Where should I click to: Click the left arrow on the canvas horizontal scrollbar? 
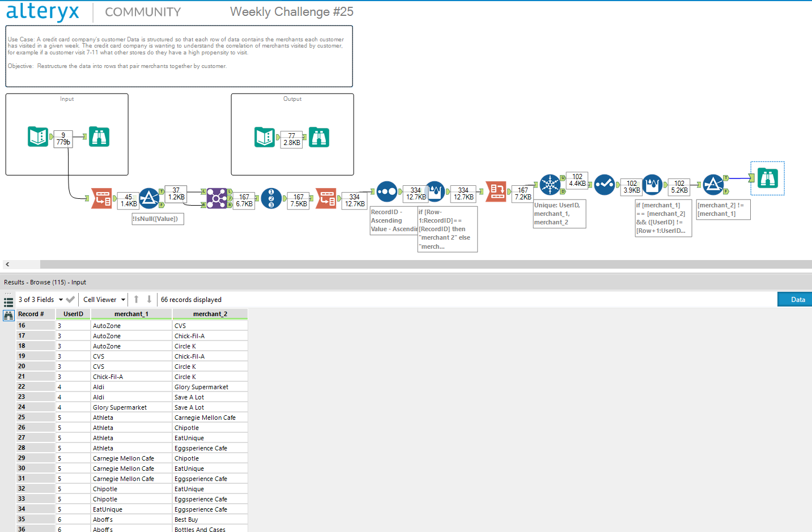[6, 264]
